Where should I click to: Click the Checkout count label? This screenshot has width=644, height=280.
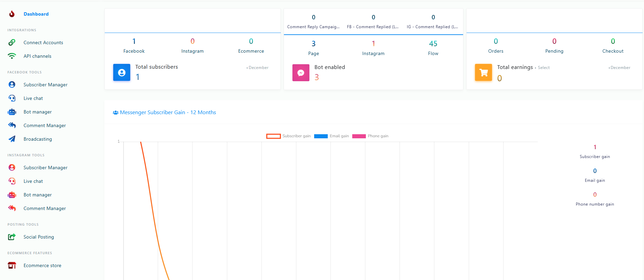pos(613,51)
